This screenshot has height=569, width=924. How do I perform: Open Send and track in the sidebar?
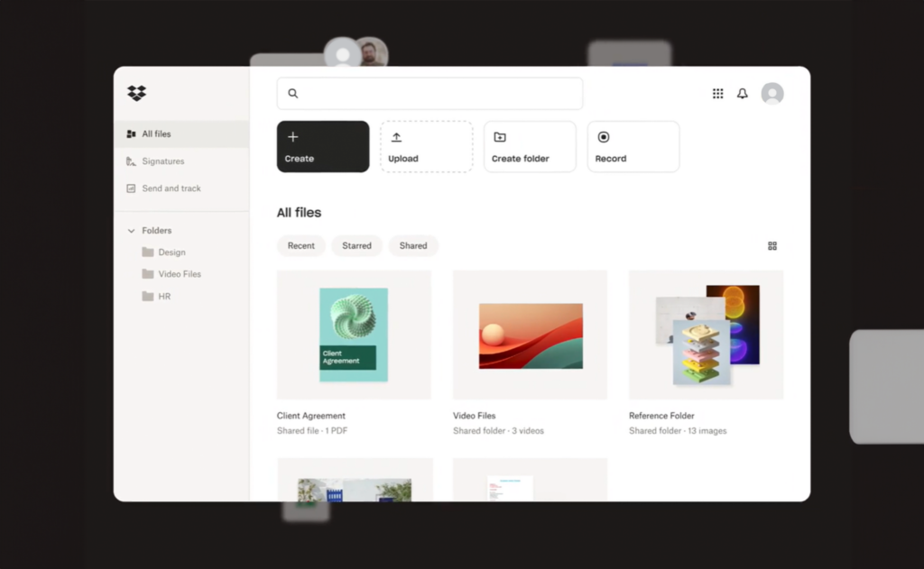(181, 188)
